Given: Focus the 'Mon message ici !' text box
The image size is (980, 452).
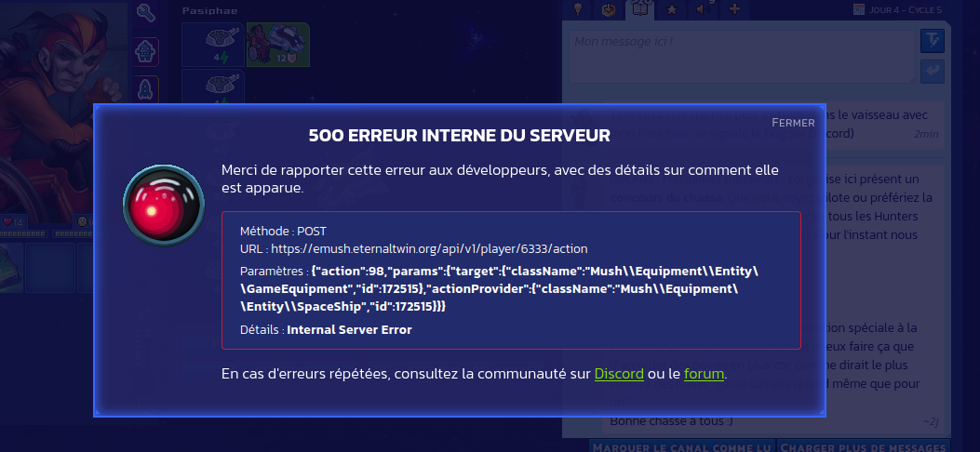Looking at the screenshot, I should coord(742,56).
